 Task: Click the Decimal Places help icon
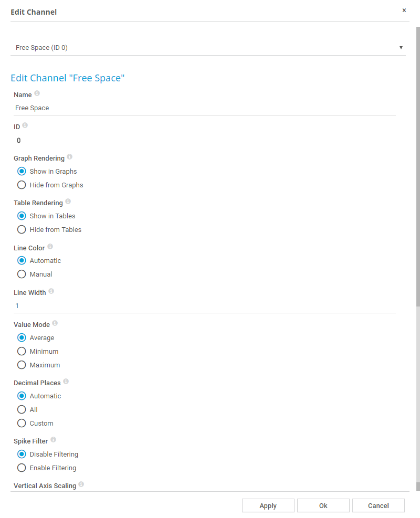click(x=66, y=382)
